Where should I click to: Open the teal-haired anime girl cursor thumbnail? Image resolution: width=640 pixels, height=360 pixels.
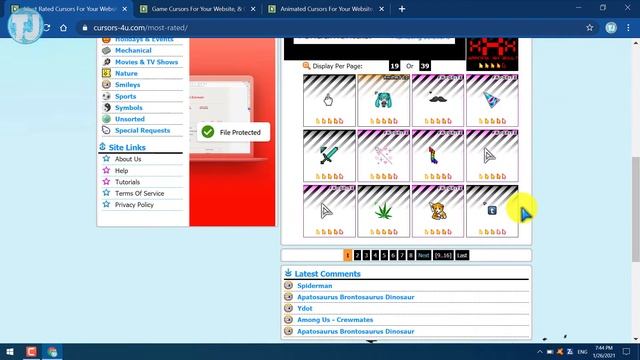coord(383,100)
